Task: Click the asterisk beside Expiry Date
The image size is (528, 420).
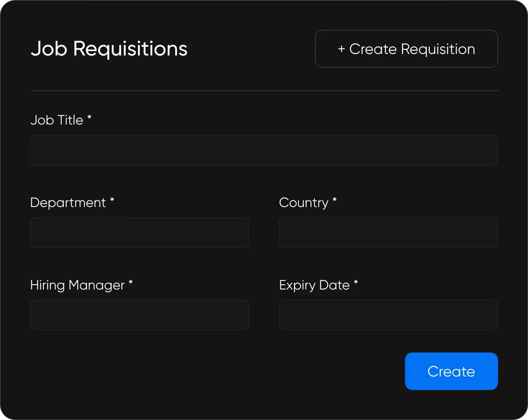Action: [356, 283]
